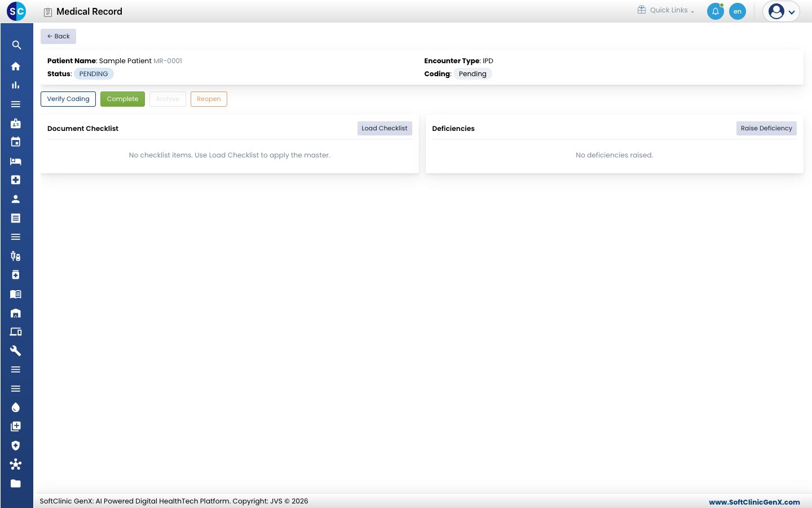This screenshot has width=812, height=508.
Task: Open the person profile sidebar icon
Action: tap(16, 199)
